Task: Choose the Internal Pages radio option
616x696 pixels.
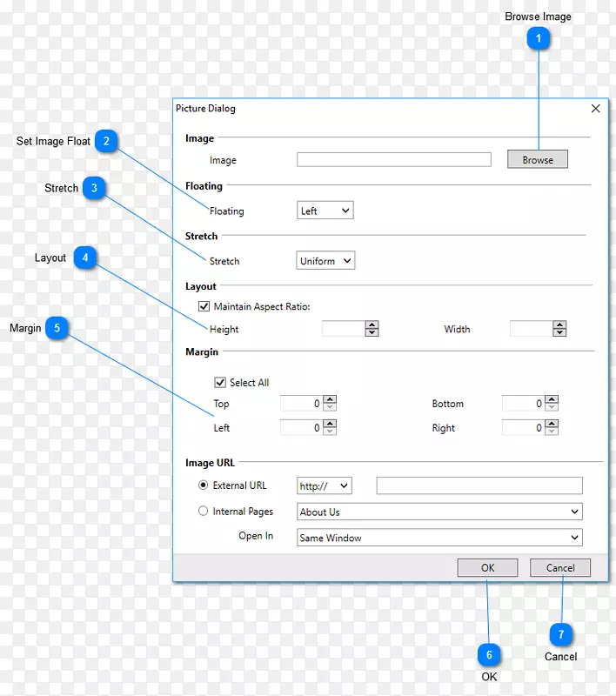Action: 204,512
